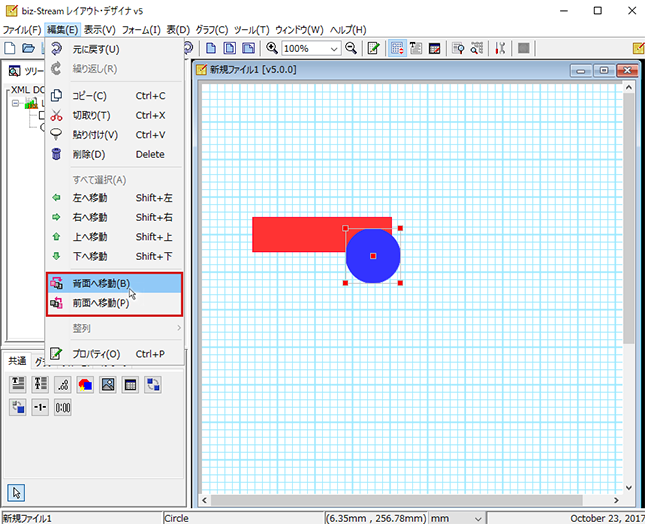Select the table tool in the palette

(x=130, y=385)
